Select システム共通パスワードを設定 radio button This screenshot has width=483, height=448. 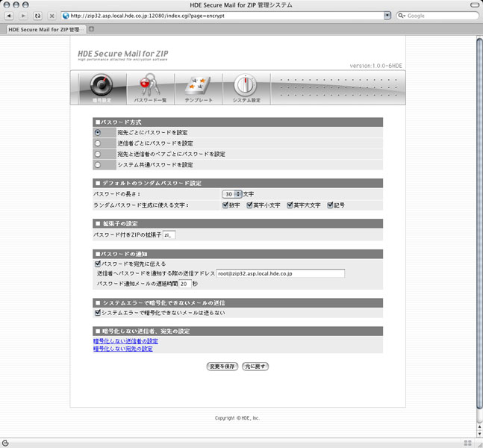[98, 165]
